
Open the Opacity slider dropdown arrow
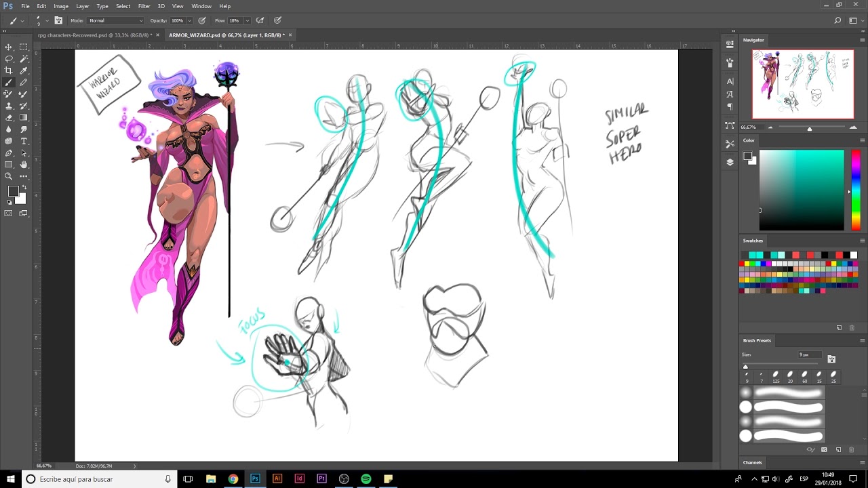pyautogui.click(x=189, y=20)
